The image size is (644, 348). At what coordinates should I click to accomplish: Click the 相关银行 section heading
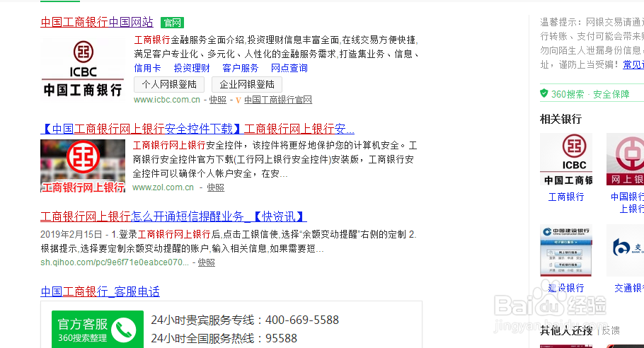(x=560, y=120)
